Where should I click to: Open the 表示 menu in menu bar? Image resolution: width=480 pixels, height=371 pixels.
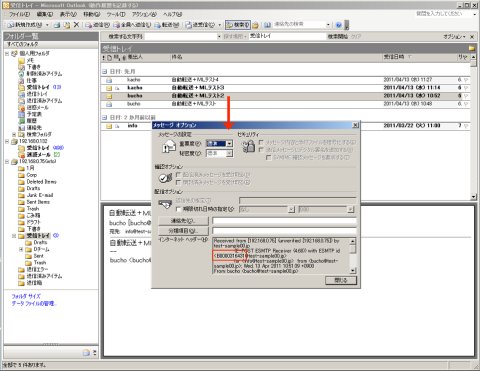tap(68, 14)
